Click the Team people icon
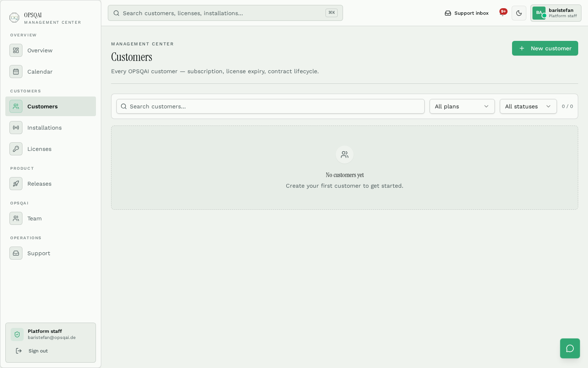The width and height of the screenshot is (588, 368). point(16,218)
